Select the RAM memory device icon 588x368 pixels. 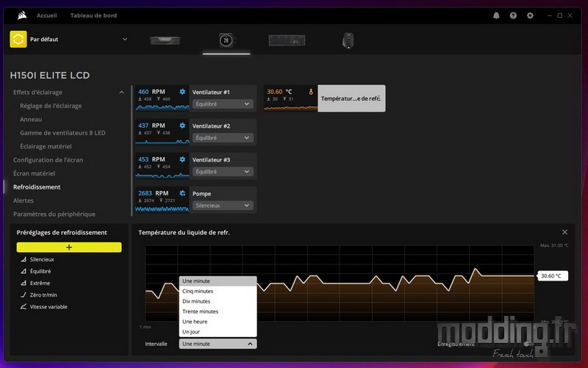(165, 40)
